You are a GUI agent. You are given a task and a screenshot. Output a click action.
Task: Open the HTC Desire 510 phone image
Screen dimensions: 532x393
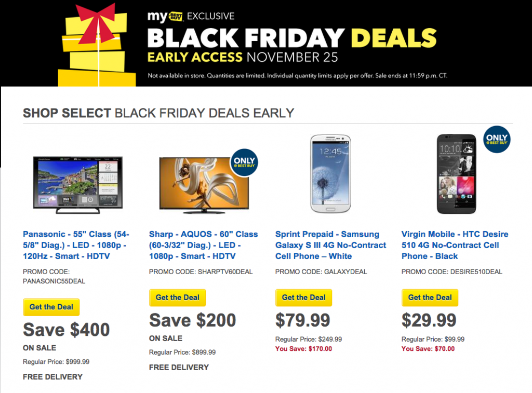coord(456,174)
